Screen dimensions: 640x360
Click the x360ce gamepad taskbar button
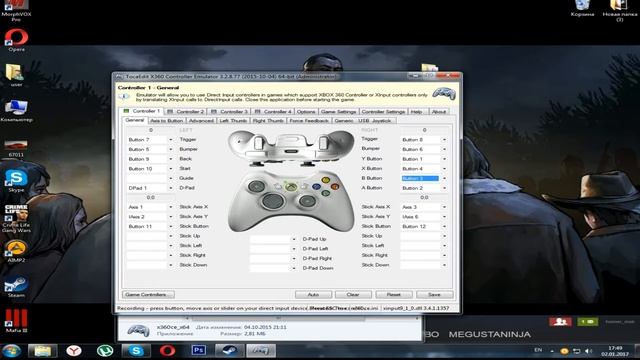[261, 351]
